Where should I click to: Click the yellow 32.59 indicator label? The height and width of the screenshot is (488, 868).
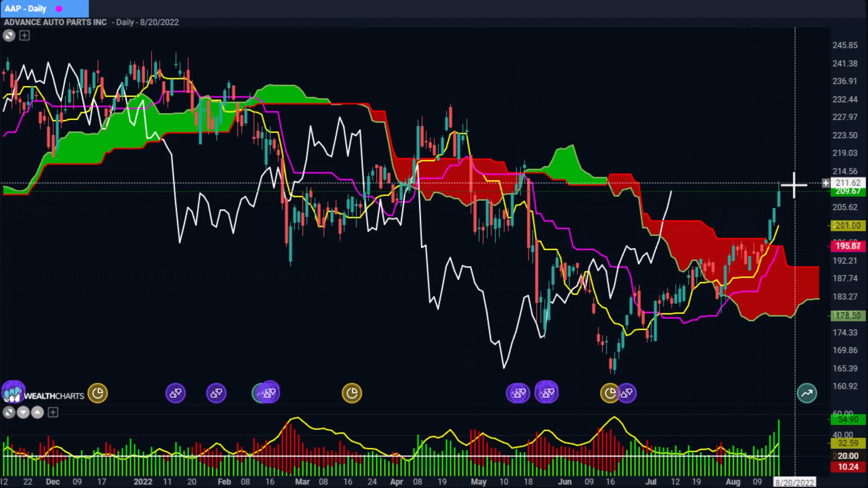848,443
